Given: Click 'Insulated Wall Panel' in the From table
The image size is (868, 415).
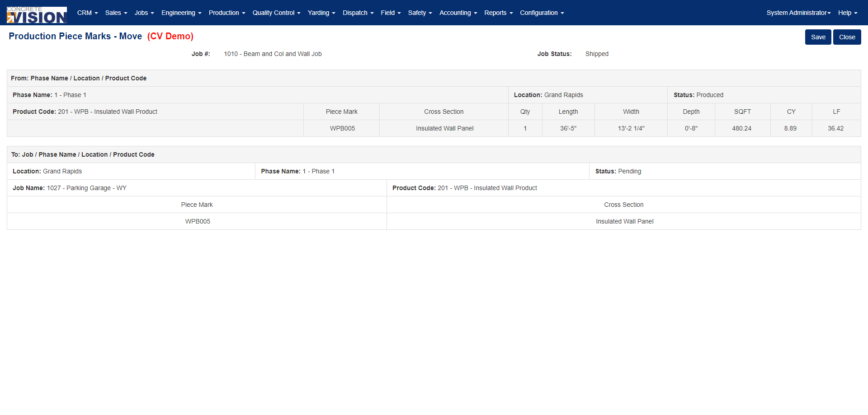Looking at the screenshot, I should 444,128.
